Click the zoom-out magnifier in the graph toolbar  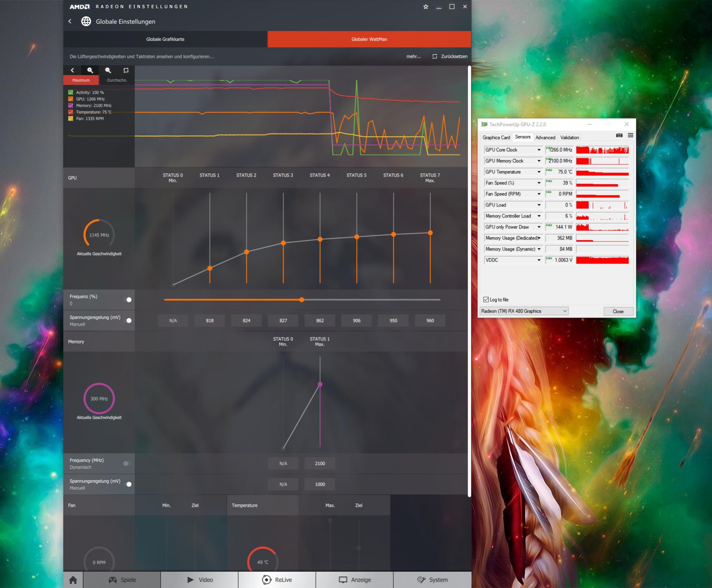pyautogui.click(x=108, y=70)
